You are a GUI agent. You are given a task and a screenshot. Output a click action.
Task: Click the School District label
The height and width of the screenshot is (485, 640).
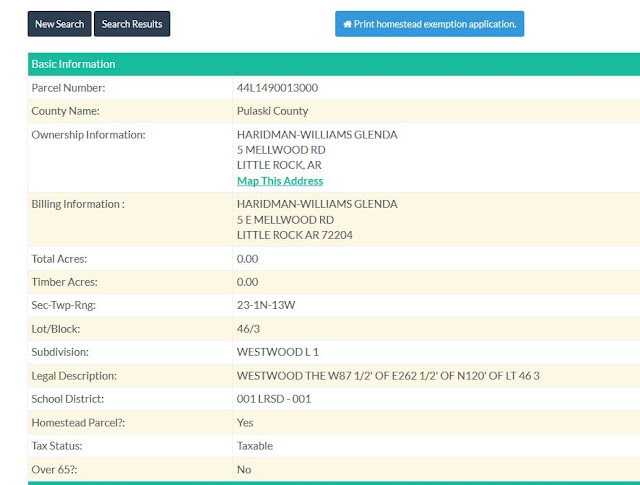click(x=68, y=399)
